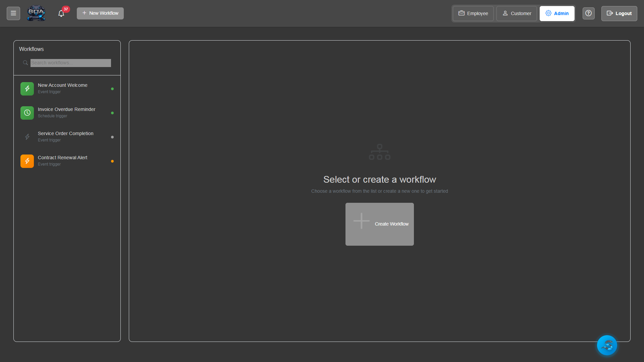Open the Invoice Overdue Reminder workflow

coord(66,112)
